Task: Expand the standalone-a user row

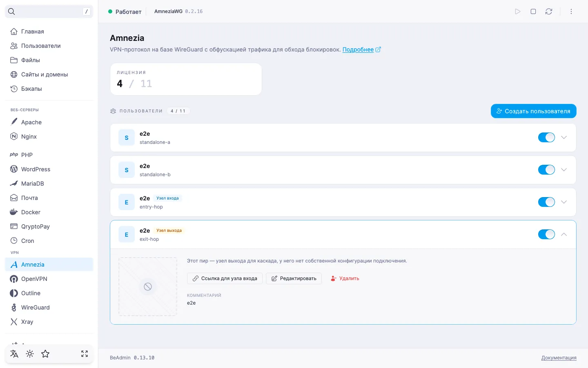Action: point(564,137)
